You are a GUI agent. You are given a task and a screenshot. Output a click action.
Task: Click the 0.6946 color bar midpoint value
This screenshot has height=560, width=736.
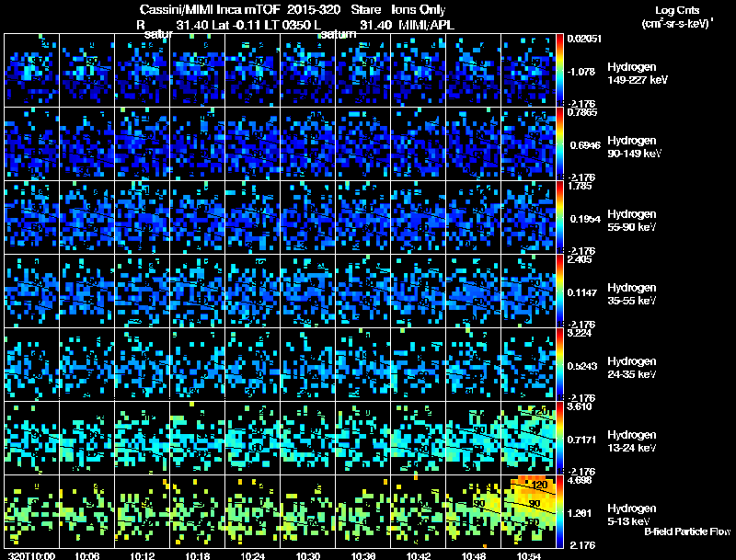coord(585,145)
